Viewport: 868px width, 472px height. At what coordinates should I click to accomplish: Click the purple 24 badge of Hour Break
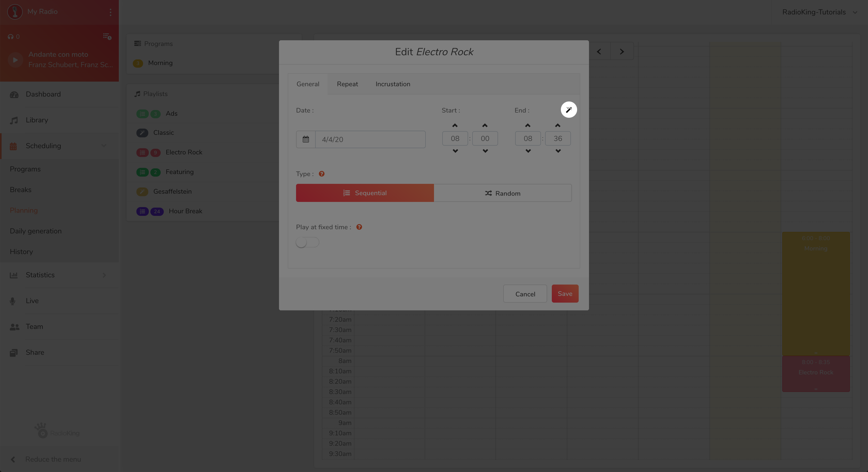point(157,211)
